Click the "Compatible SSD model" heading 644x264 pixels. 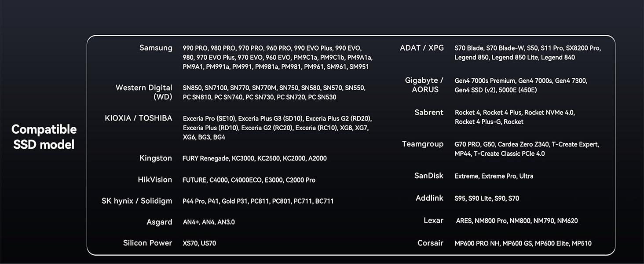pyautogui.click(x=44, y=137)
